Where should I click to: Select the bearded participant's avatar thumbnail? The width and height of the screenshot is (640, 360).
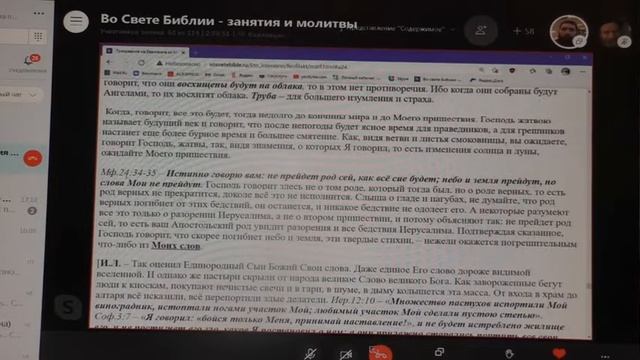pyautogui.click(x=569, y=31)
